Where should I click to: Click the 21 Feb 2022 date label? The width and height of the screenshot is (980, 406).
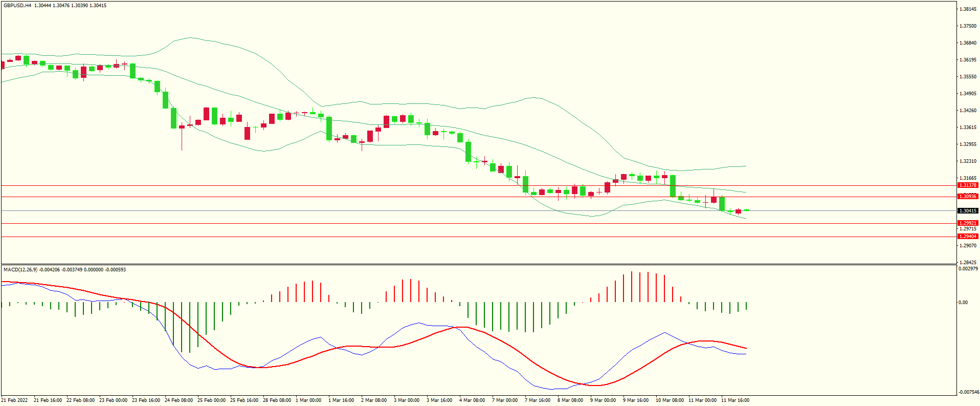[x=15, y=400]
